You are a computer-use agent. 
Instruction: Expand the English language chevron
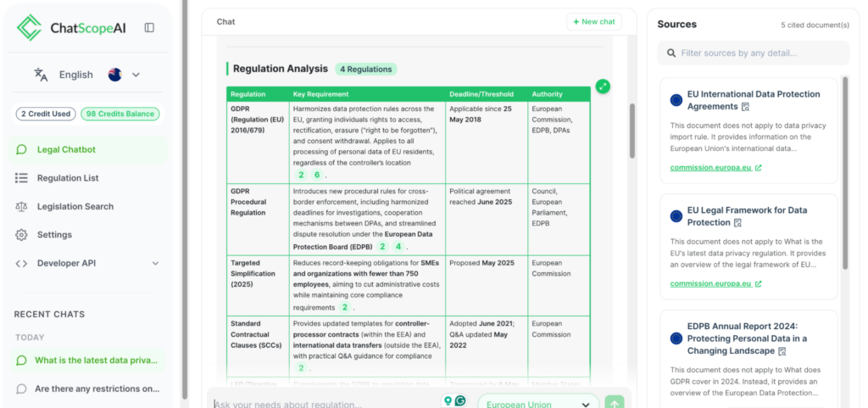click(136, 75)
